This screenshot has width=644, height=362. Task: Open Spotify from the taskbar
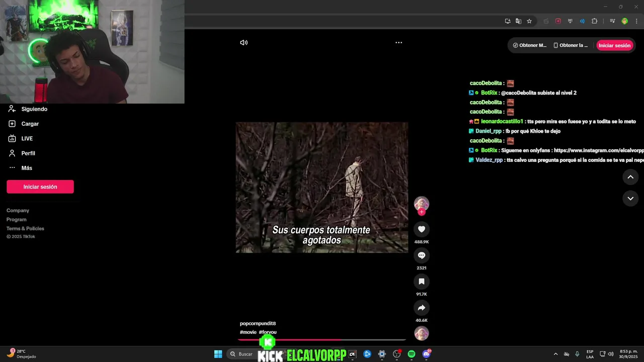click(x=412, y=354)
